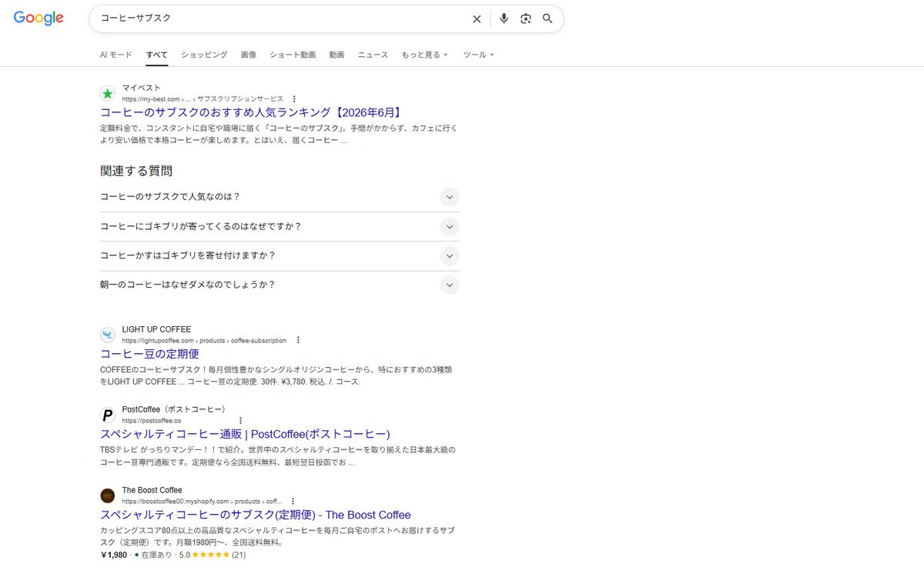Switch to AI モード tab

tap(116, 55)
